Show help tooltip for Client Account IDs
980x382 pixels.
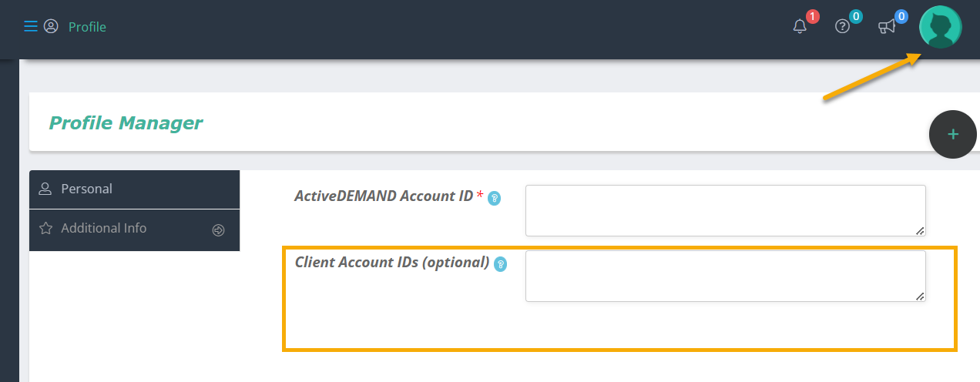click(500, 264)
